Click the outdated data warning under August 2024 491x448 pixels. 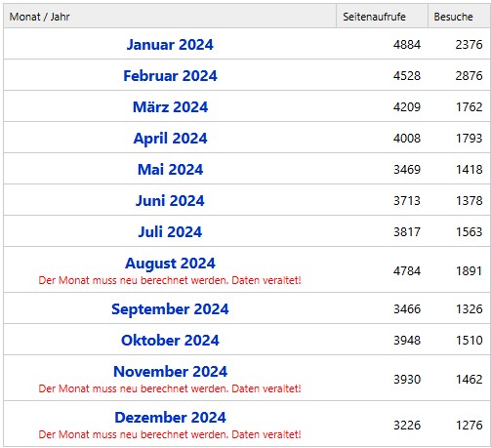170,280
